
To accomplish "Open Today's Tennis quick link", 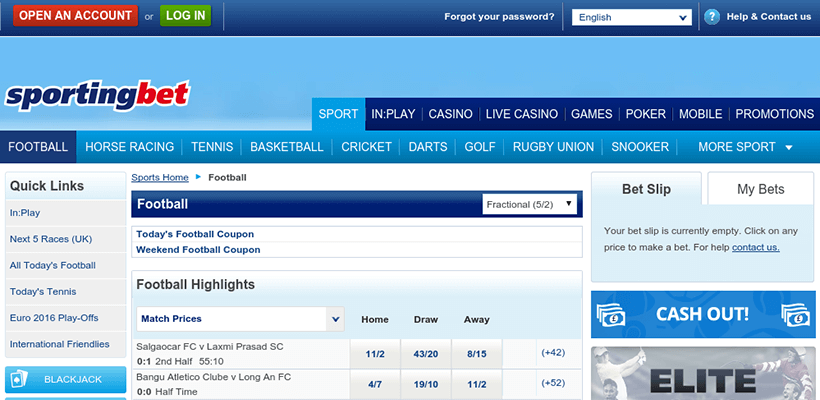I will click(66, 291).
